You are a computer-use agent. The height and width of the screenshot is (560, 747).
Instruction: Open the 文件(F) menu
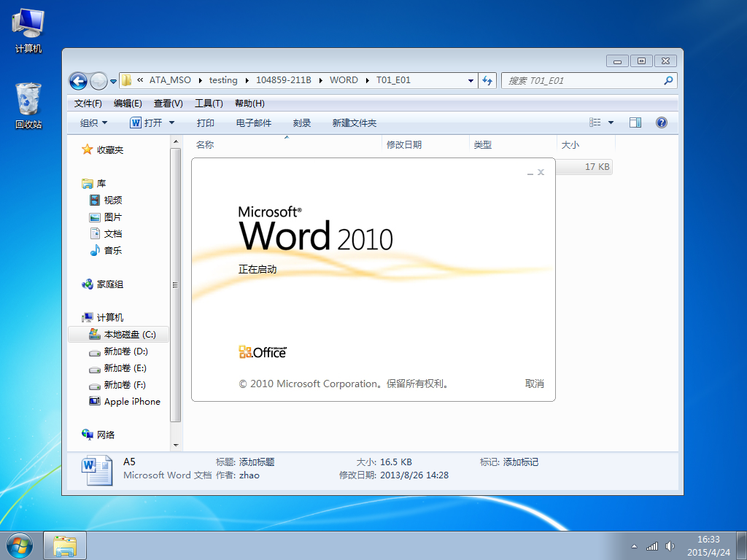click(88, 104)
